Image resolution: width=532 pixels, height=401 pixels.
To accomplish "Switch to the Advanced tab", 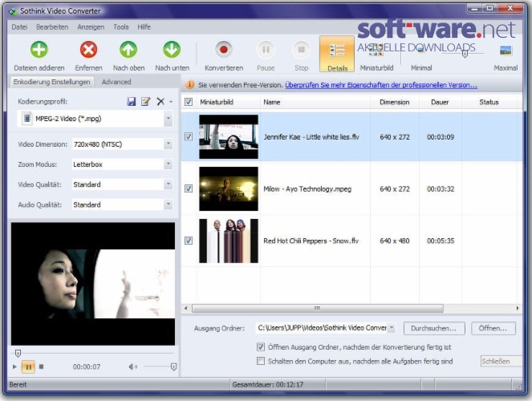I will click(x=116, y=82).
